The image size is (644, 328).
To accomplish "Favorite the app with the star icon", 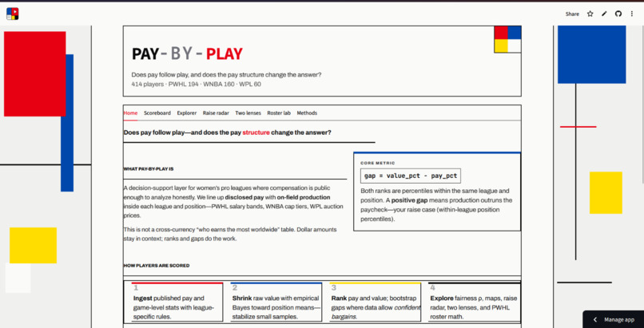I will 590,14.
